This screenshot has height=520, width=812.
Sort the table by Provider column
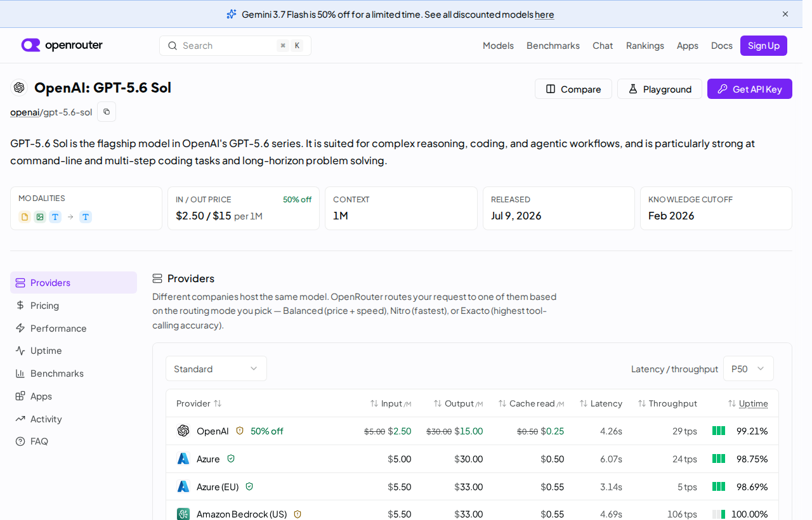point(199,403)
